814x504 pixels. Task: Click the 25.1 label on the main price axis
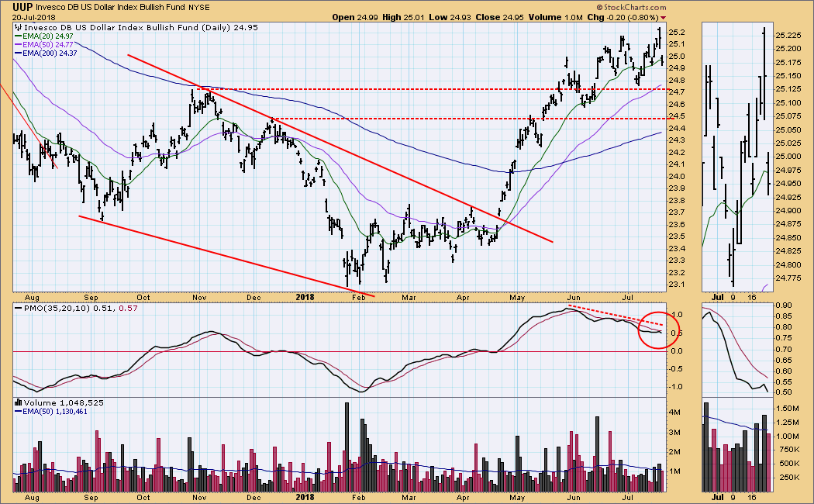pos(677,44)
